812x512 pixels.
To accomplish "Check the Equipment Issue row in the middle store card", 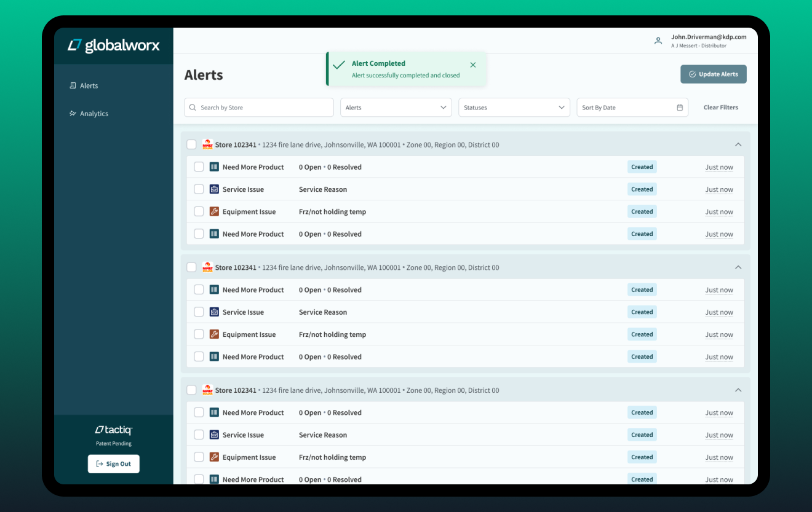I will [x=199, y=334].
